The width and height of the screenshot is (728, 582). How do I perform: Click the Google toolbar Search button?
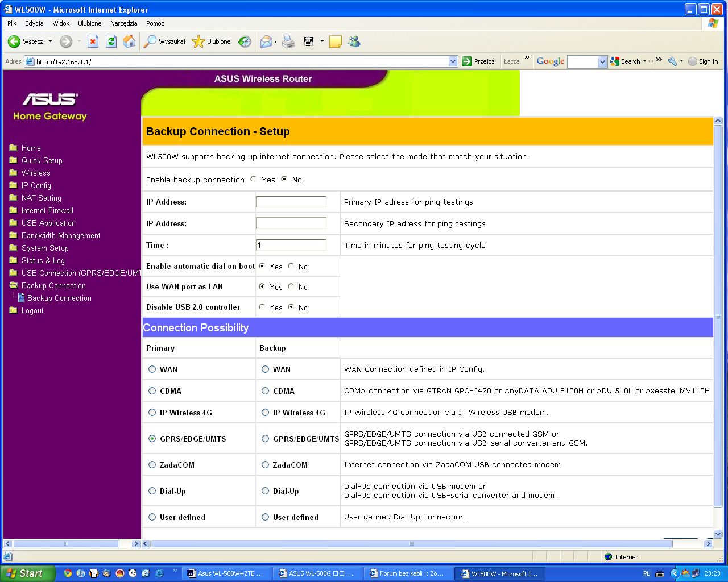[626, 61]
